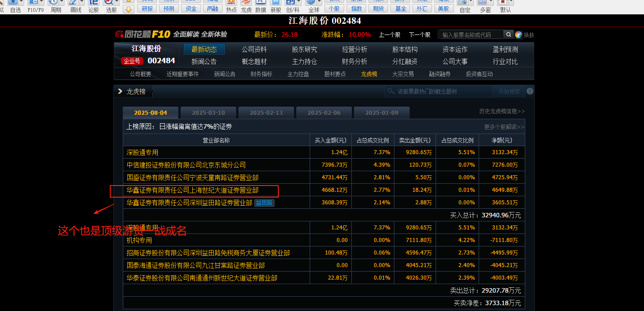Open 华鑫证券上海世纪大道证券营业部 row link
Viewport: 644px width, 311px height.
click(192, 190)
